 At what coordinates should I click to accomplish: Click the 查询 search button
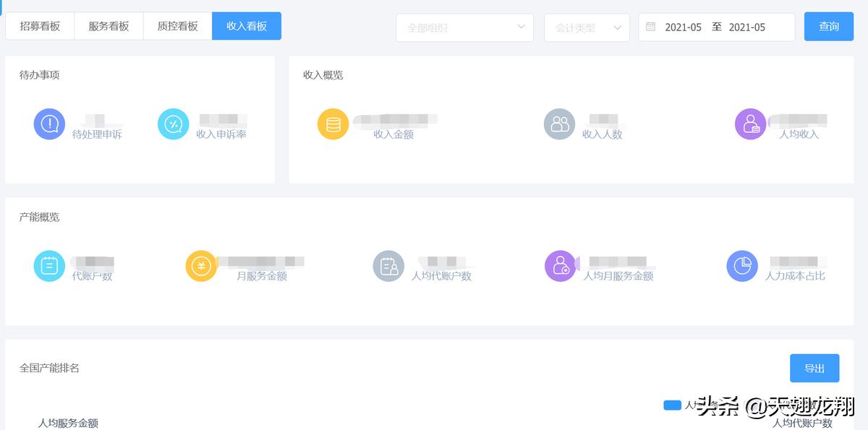829,26
